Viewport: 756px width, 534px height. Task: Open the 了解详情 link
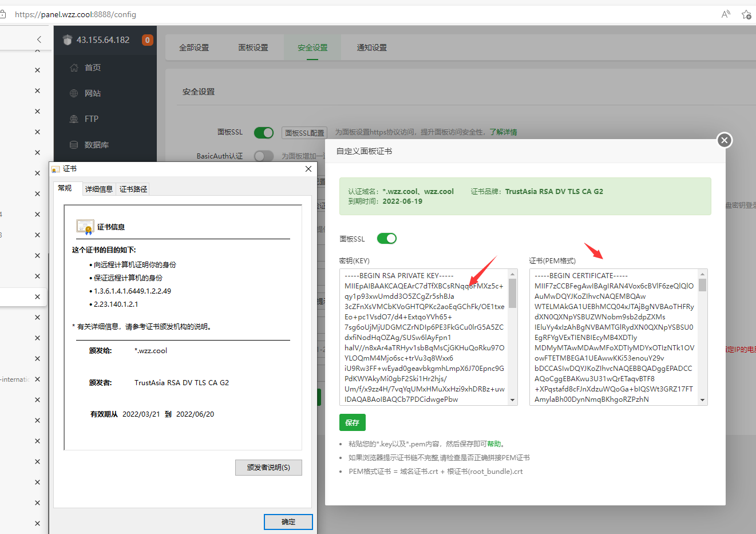pos(503,132)
